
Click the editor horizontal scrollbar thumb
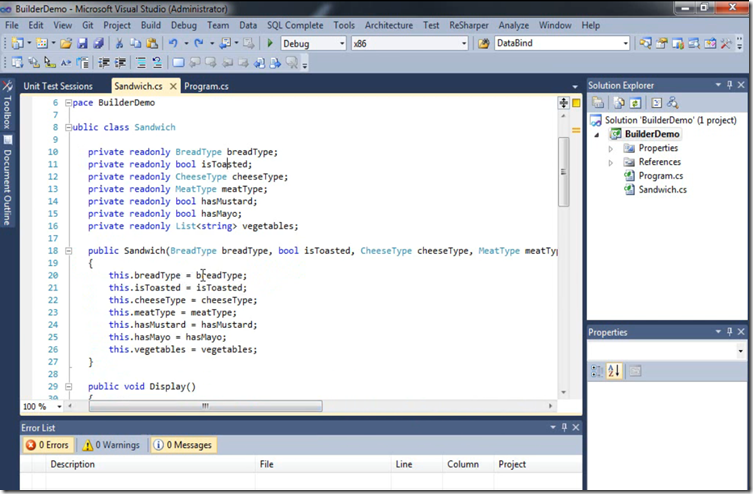pyautogui.click(x=206, y=406)
